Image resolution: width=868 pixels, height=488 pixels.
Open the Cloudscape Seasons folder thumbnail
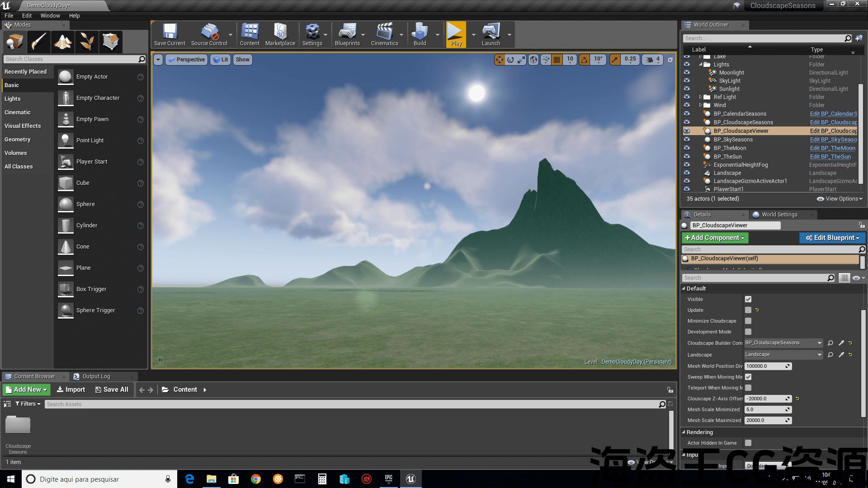tap(18, 425)
